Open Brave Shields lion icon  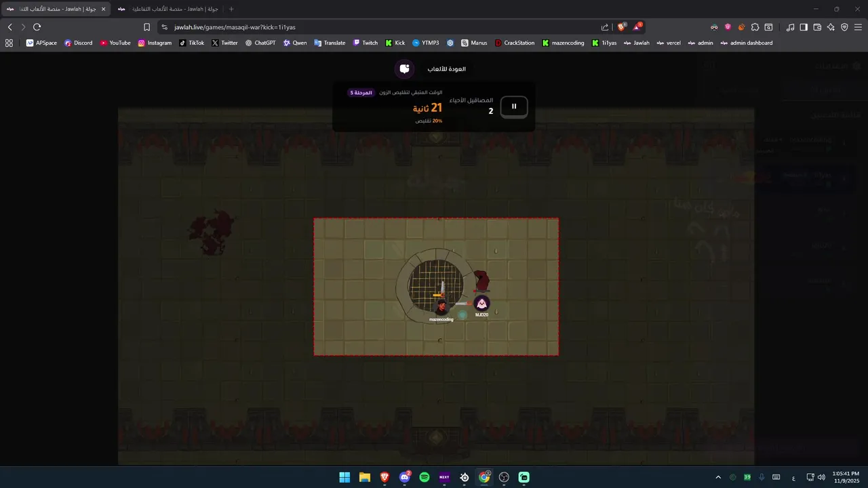click(x=622, y=27)
